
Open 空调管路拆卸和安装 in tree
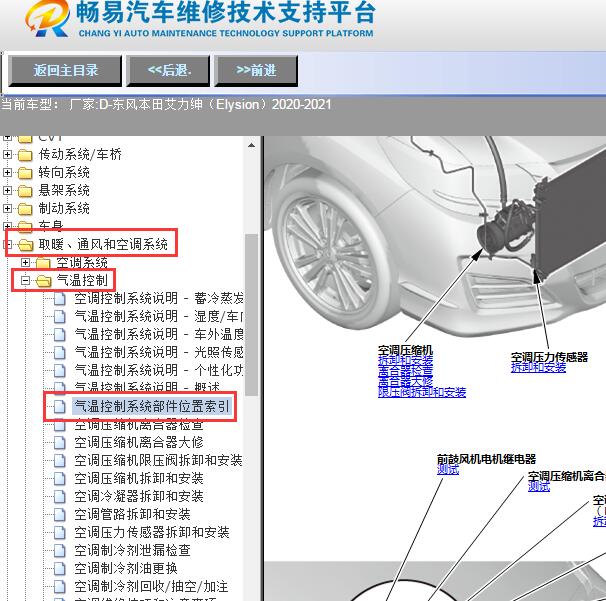132,514
